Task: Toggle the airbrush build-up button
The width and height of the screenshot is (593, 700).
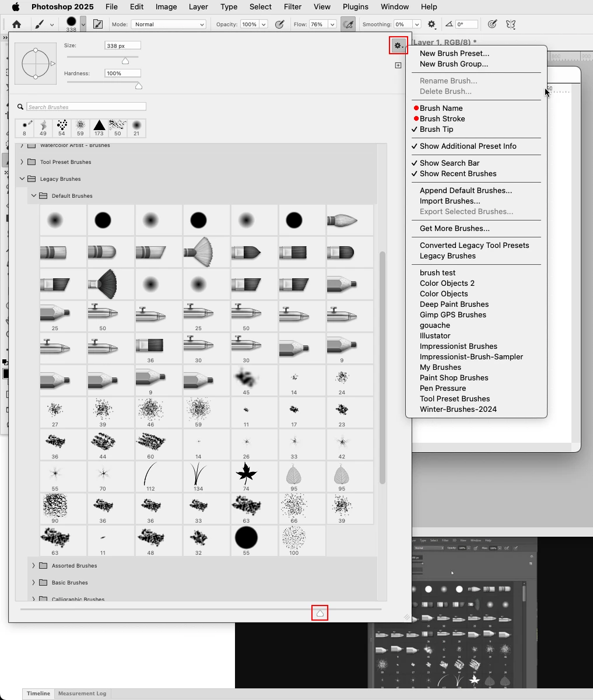Action: pos(348,24)
